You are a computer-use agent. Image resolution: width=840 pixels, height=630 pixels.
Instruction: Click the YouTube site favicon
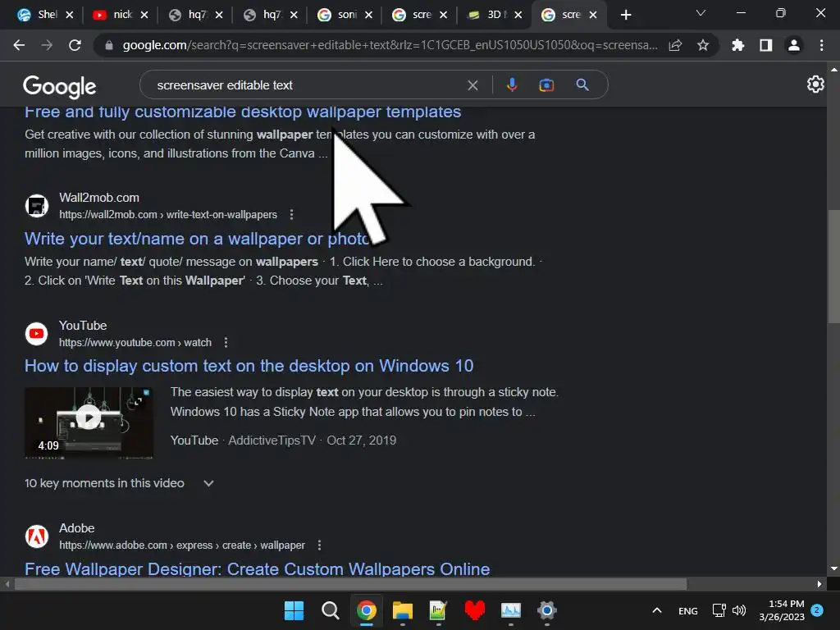click(36, 334)
